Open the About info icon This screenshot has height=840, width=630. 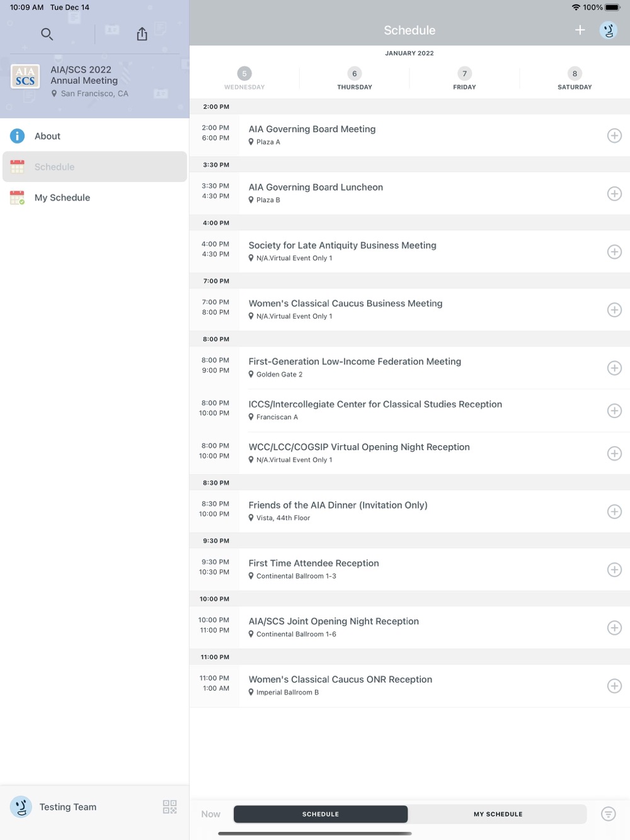tap(18, 136)
